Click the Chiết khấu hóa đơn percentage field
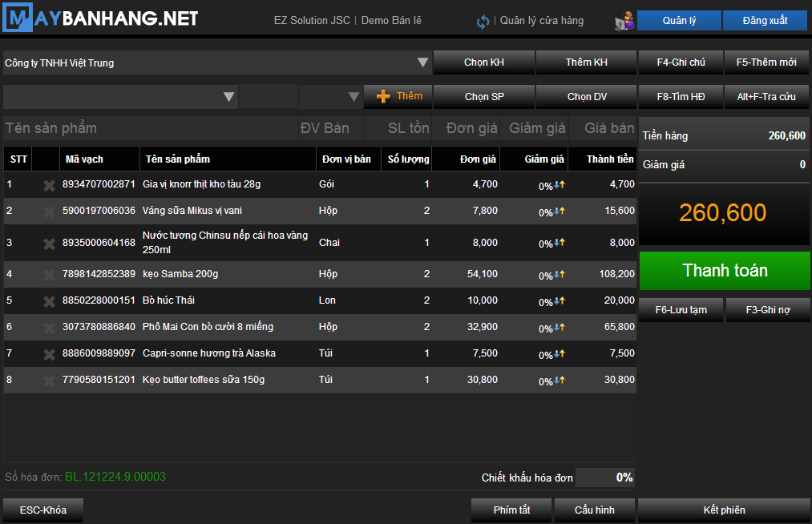 [605, 478]
